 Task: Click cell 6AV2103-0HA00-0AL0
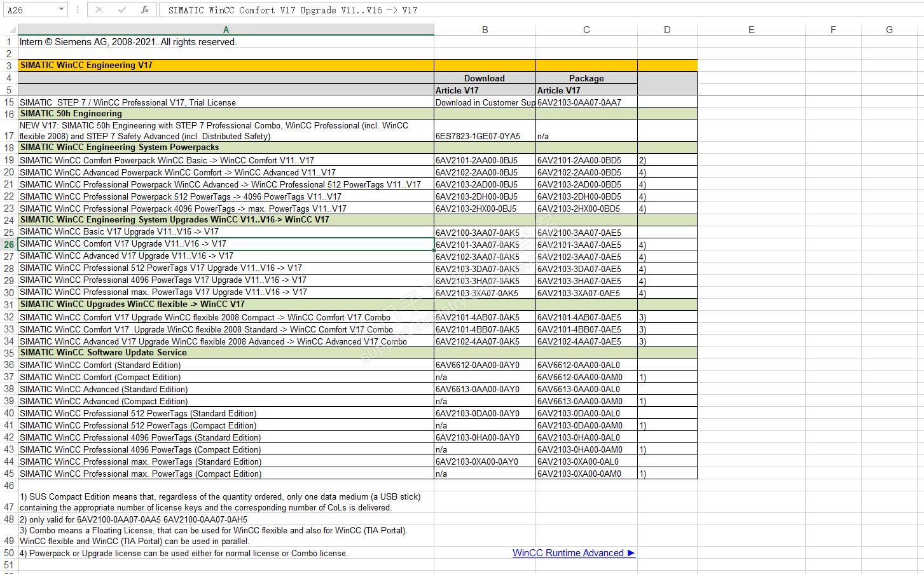point(586,437)
